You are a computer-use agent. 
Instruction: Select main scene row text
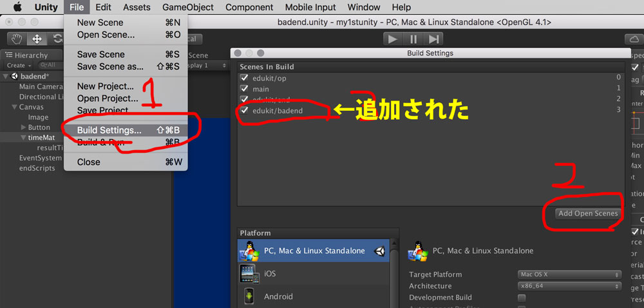261,89
